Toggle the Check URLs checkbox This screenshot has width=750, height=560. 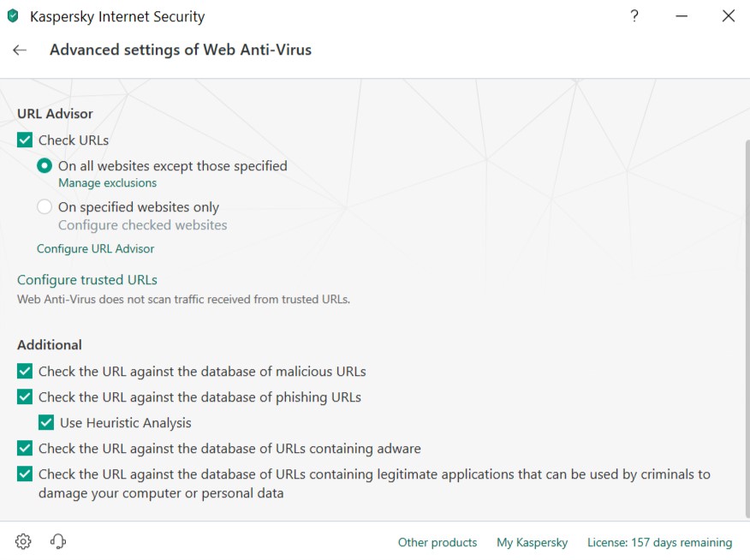tap(25, 140)
